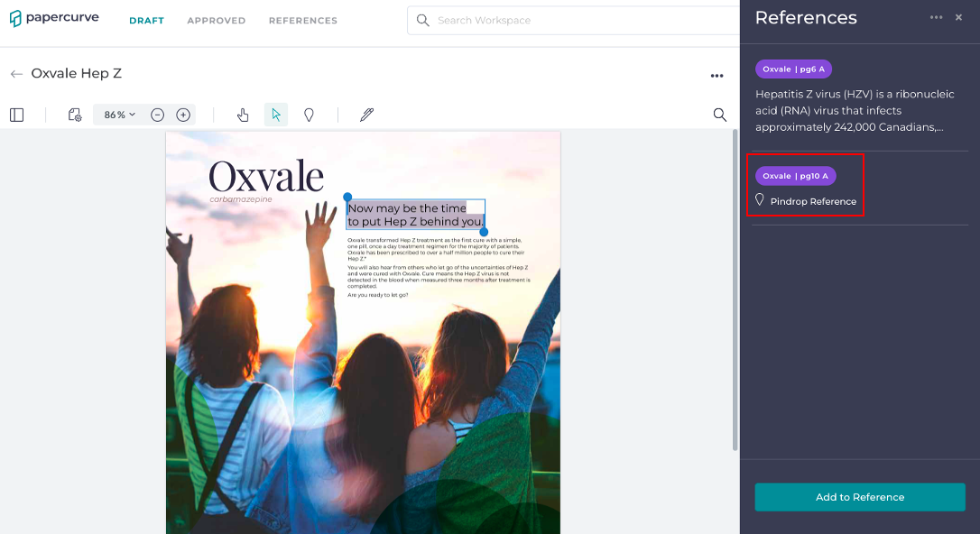
Task: Open the Hepatitis Z virus reference text
Action: point(855,111)
